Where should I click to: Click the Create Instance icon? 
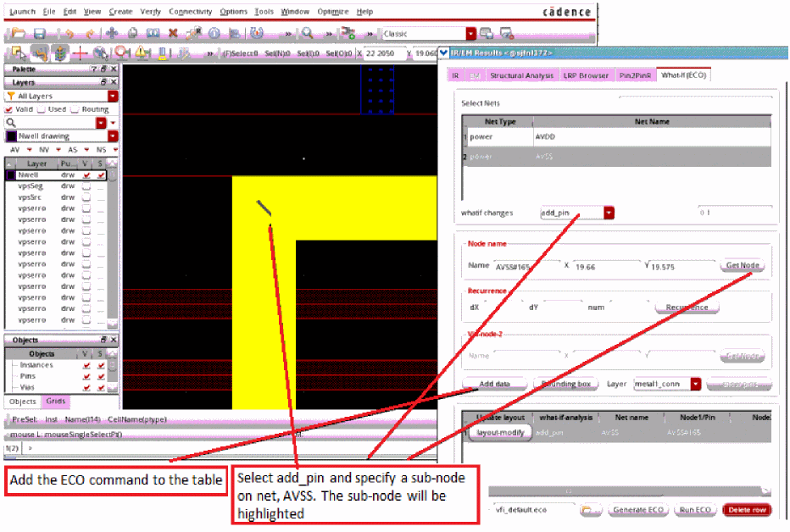click(348, 34)
